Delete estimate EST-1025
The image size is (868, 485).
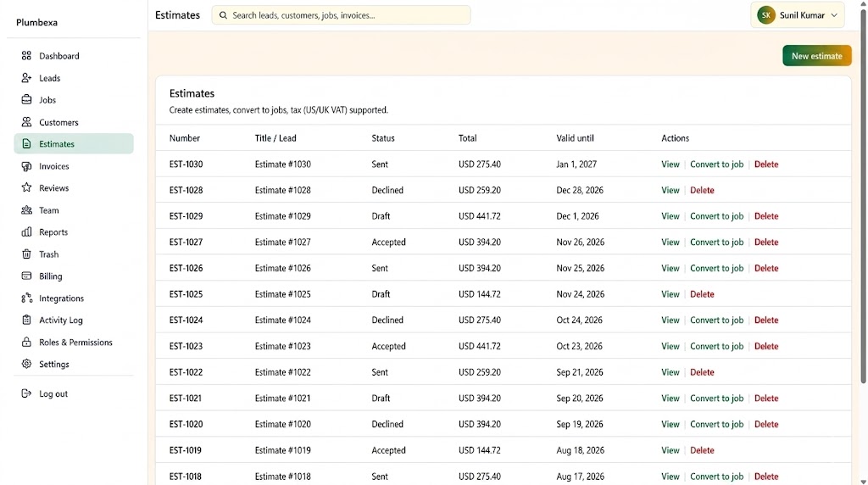pos(702,294)
